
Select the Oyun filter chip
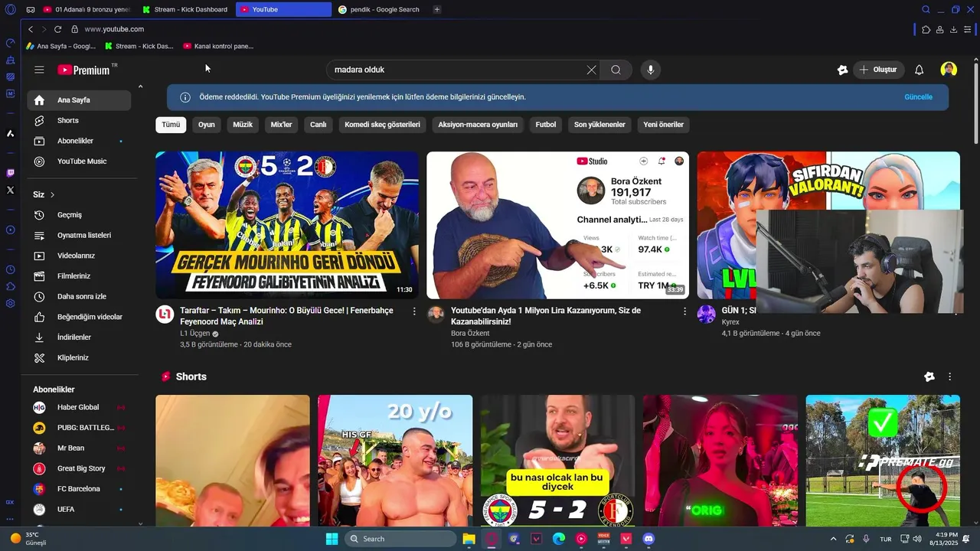pyautogui.click(x=207, y=125)
